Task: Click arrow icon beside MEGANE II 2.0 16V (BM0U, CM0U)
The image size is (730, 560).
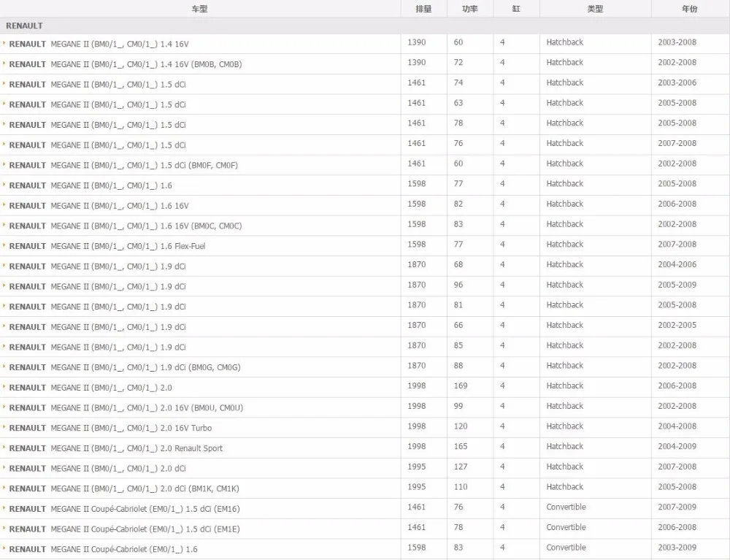Action: click(4, 407)
